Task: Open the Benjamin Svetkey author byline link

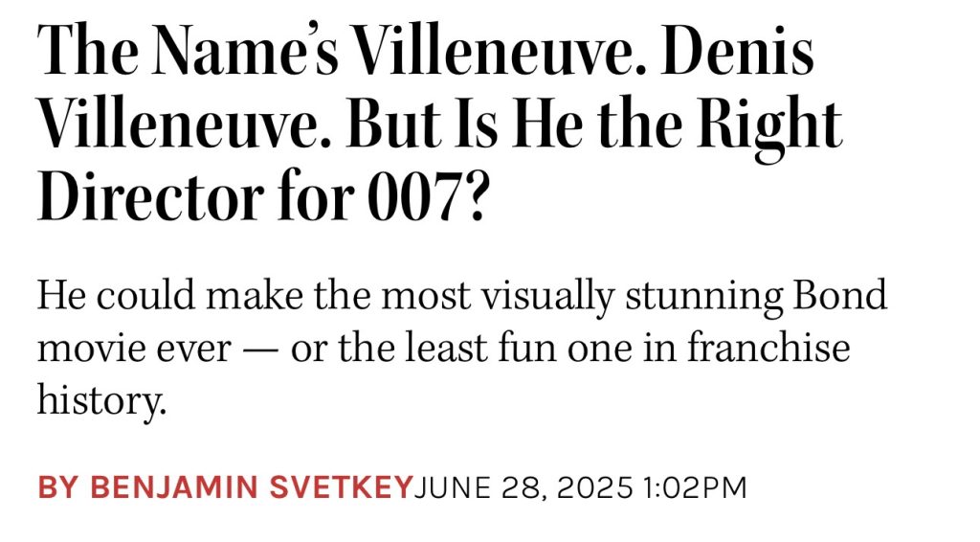Action: pyautogui.click(x=224, y=487)
